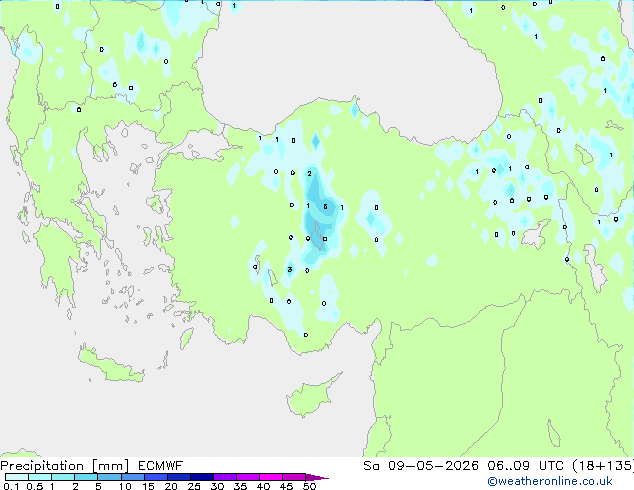The image size is (634, 490).
Task: Click the 1–2 mm legend color swatch
Action: (x=63, y=477)
